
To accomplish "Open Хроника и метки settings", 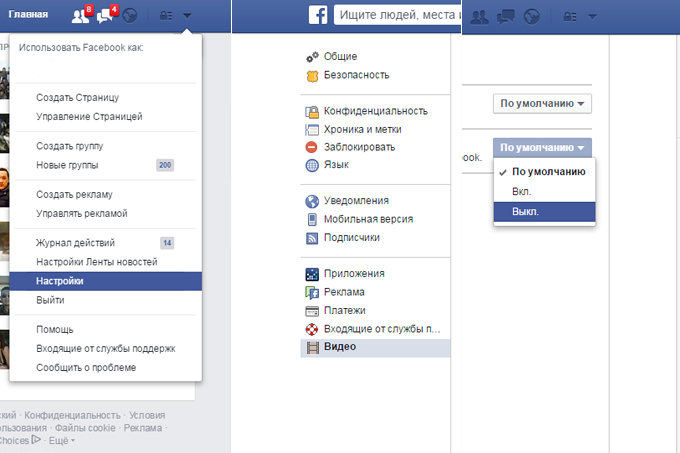I will 363,129.
